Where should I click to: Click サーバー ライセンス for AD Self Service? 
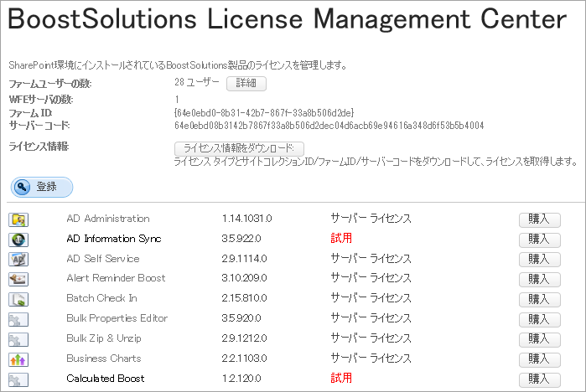point(371,258)
